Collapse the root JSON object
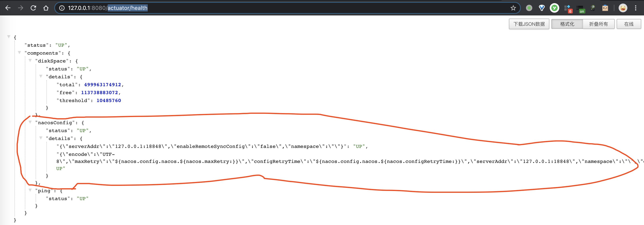This screenshot has height=225, width=644. [9, 37]
